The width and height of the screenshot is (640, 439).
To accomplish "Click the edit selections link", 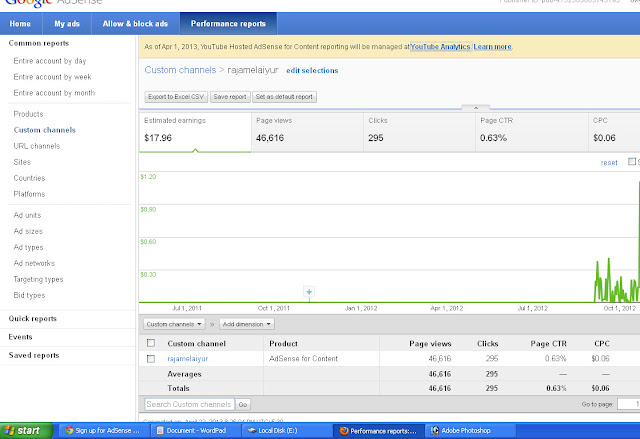I will click(312, 71).
